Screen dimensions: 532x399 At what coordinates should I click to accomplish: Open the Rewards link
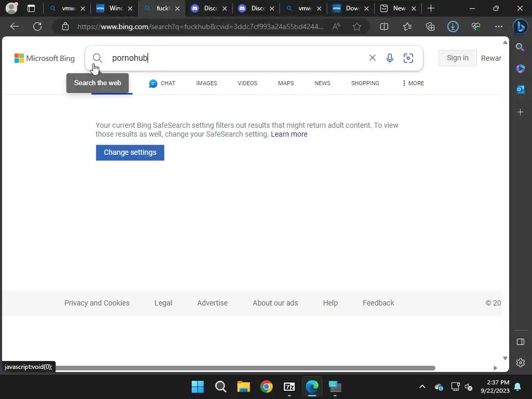pos(491,58)
